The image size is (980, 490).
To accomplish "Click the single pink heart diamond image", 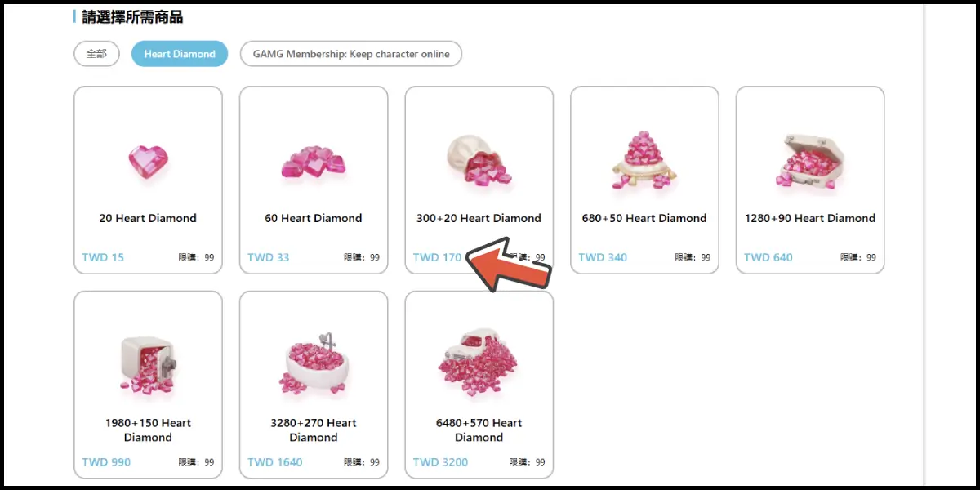I will click(148, 163).
